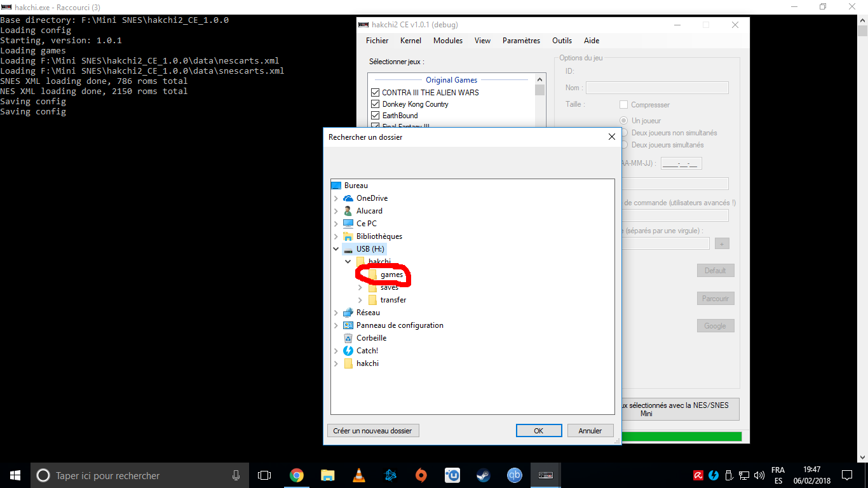Viewport: 868px width, 488px height.
Task: Uncheck the EarthBound game checkbox
Action: coord(375,116)
